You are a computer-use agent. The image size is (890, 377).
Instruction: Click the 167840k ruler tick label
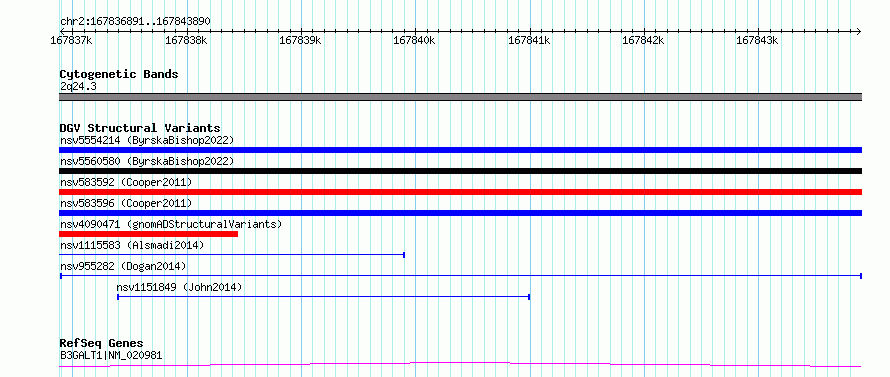point(415,41)
